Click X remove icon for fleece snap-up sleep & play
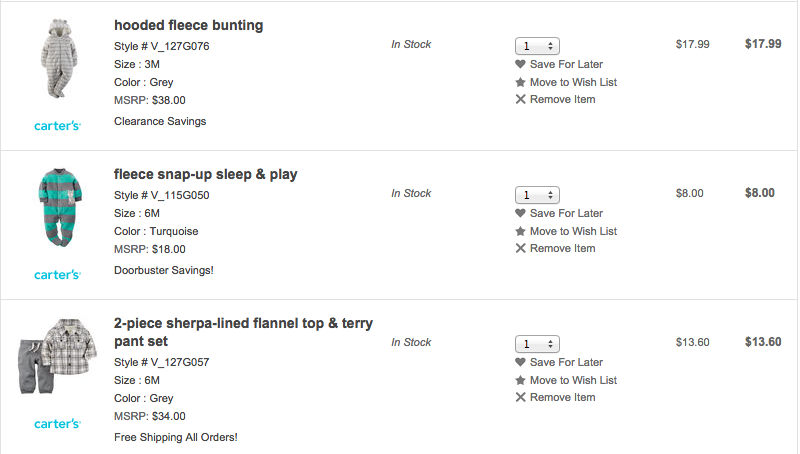 coord(520,248)
